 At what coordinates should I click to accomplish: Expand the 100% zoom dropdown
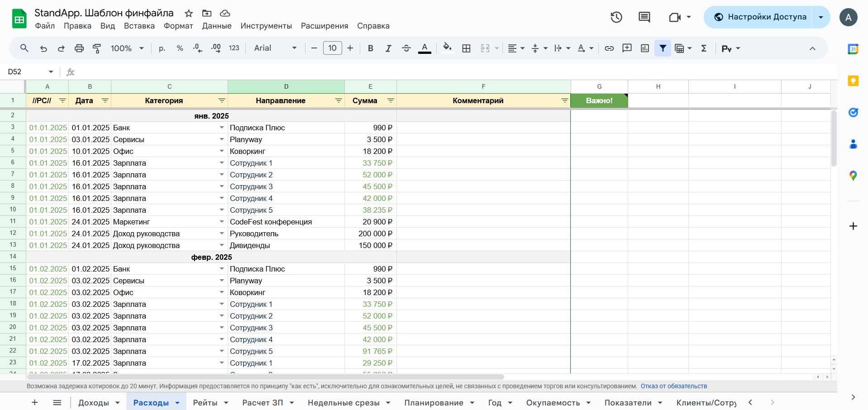coord(127,48)
